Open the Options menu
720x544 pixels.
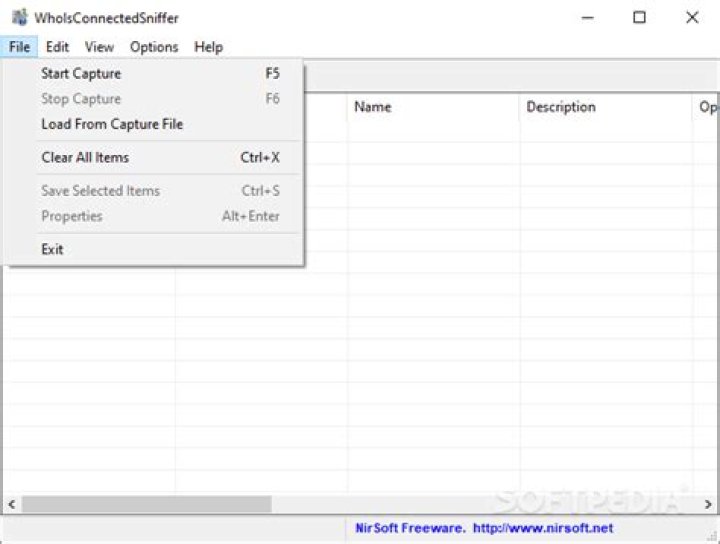point(154,47)
